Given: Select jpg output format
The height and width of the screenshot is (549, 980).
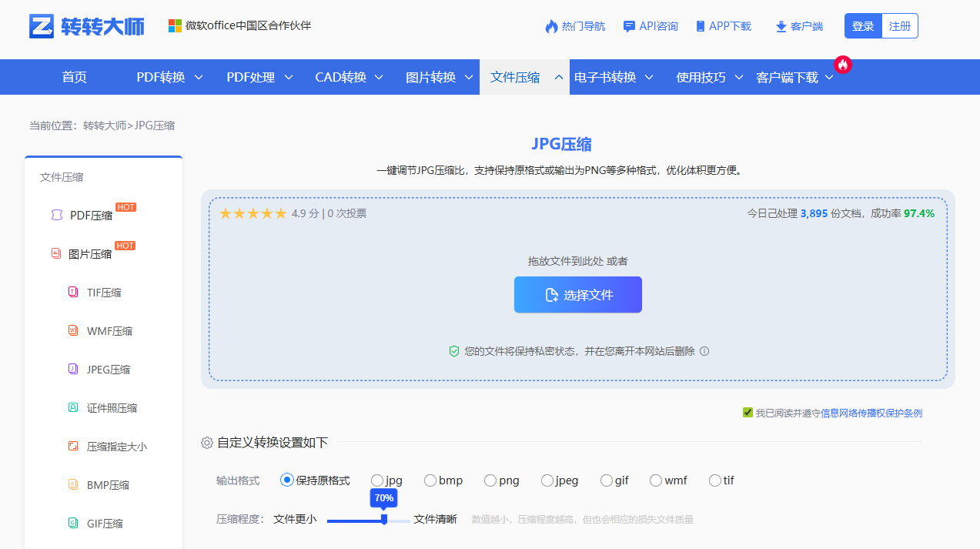Looking at the screenshot, I should pos(377,480).
